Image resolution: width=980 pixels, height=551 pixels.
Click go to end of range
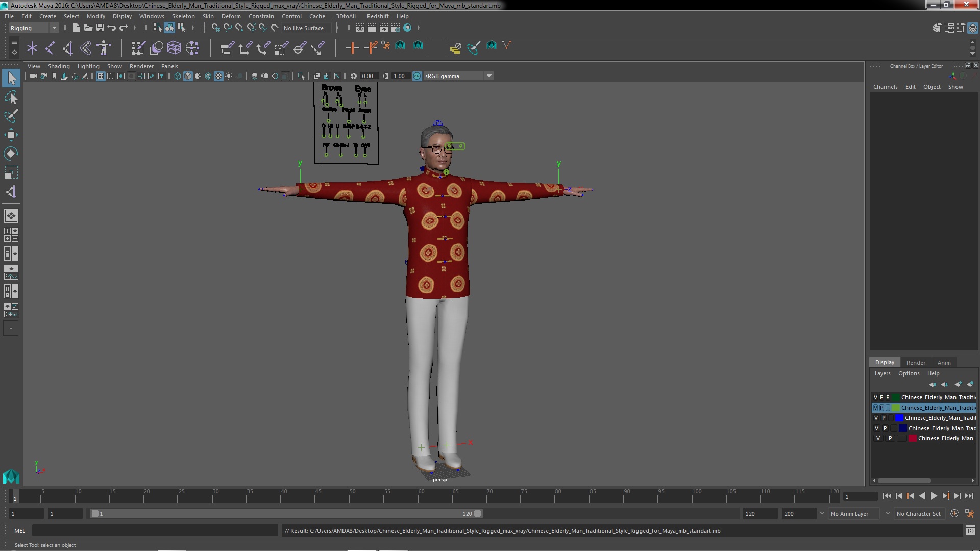tap(969, 496)
